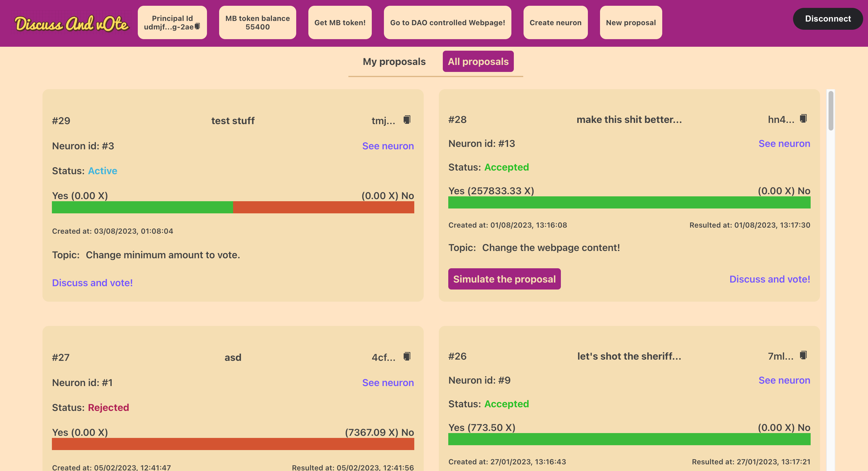Screen dimensions: 868x471
Task: Open See neuron for Neuron id #3
Action: (388, 146)
